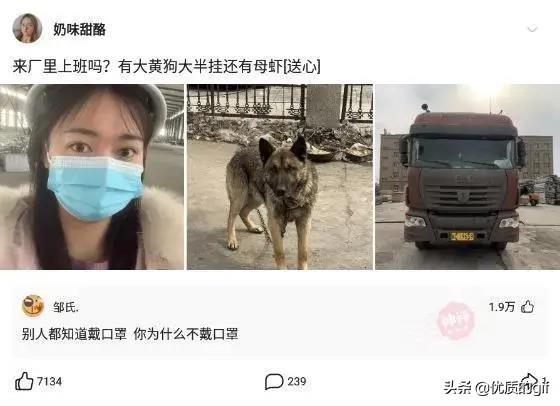Open comments bubble showing 239
This screenshot has height=406, width=560.
point(274,381)
